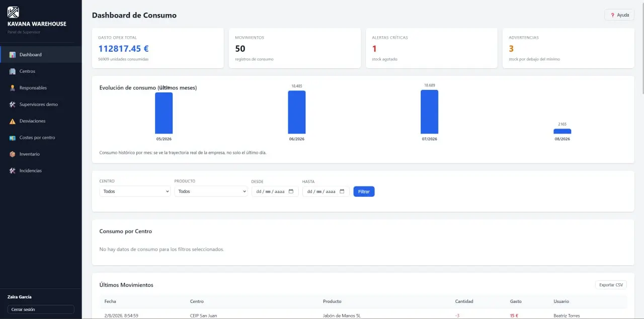Click the Alertas críticas value 1
Image resolution: width=644 pixels, height=319 pixels.
tap(374, 49)
